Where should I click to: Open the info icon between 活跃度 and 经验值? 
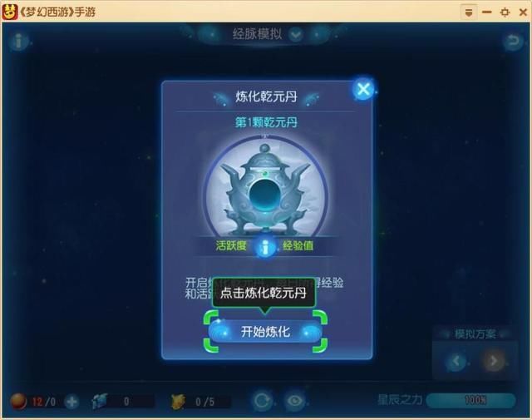(265, 246)
